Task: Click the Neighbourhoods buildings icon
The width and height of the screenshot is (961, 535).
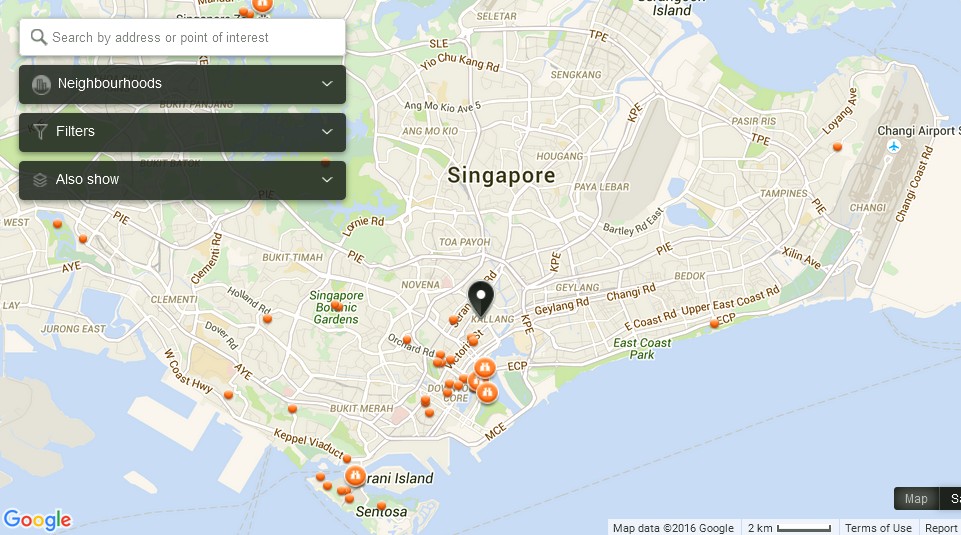Action: [x=41, y=84]
